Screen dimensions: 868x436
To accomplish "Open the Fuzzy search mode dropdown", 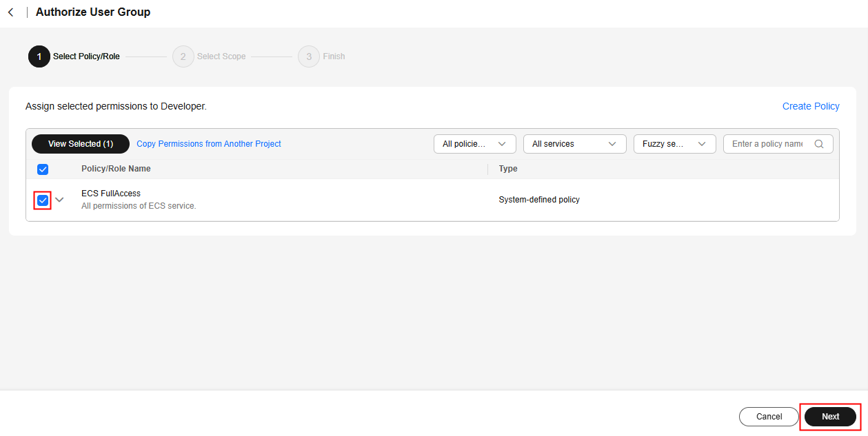I will (674, 144).
